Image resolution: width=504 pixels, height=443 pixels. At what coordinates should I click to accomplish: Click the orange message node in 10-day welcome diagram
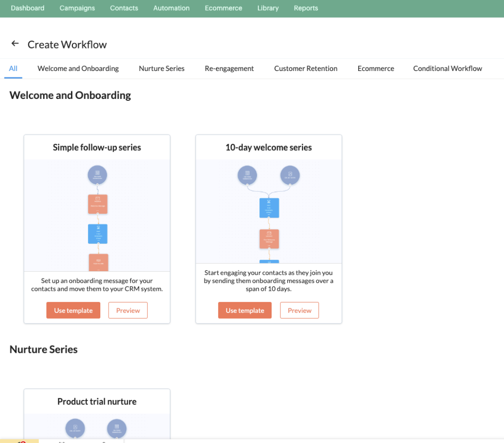click(269, 239)
